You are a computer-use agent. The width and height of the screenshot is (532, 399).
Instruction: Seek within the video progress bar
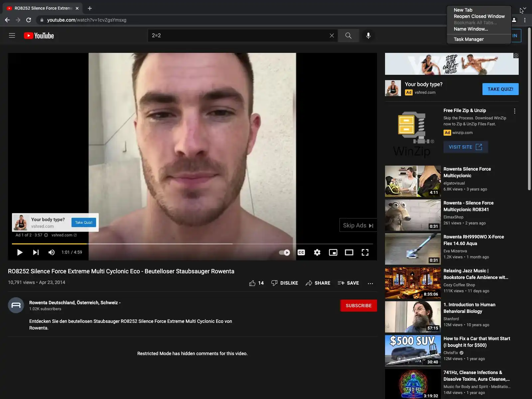point(192,244)
